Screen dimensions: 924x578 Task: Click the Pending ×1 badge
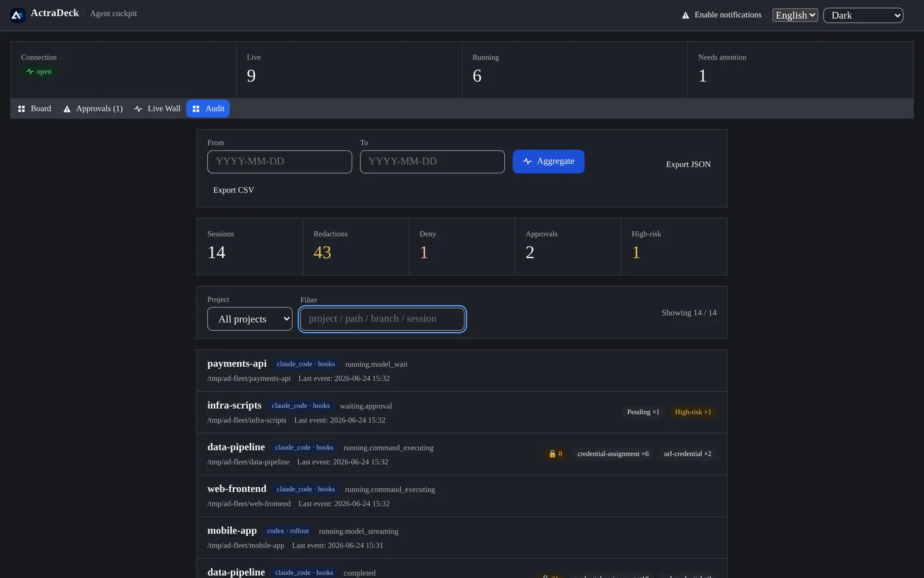tap(643, 412)
